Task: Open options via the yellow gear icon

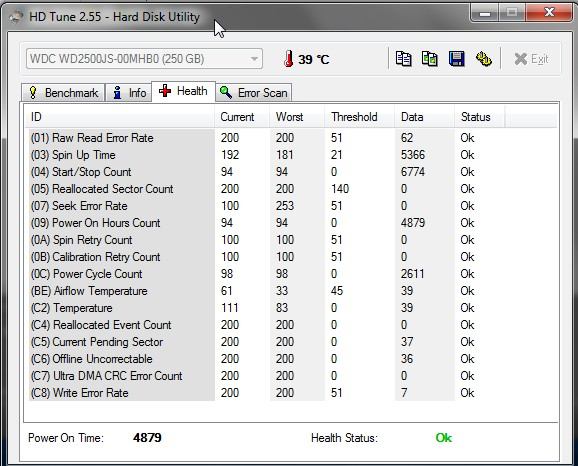Action: click(x=484, y=59)
